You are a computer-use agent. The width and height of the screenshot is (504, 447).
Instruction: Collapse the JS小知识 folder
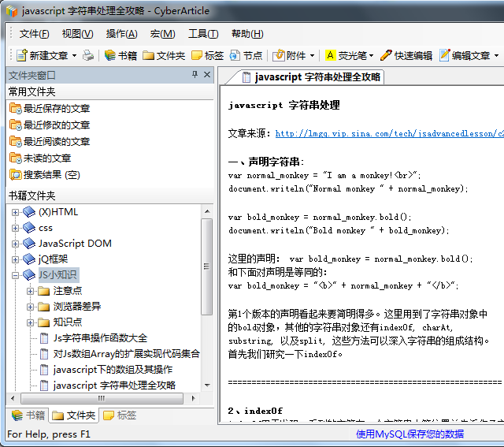coord(16,275)
